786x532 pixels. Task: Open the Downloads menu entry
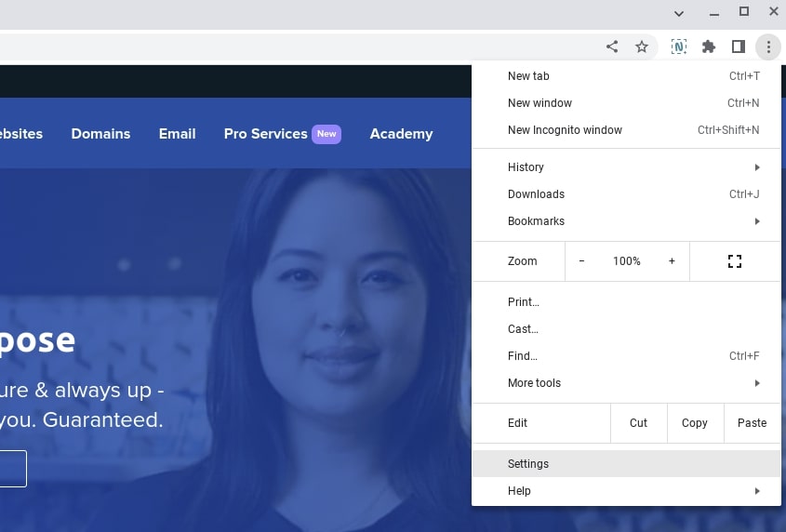coord(536,194)
